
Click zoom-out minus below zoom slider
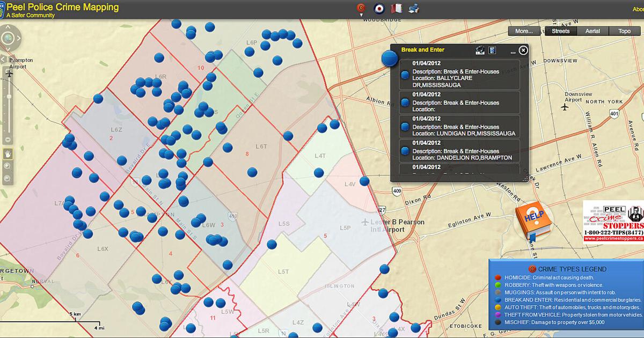9,138
